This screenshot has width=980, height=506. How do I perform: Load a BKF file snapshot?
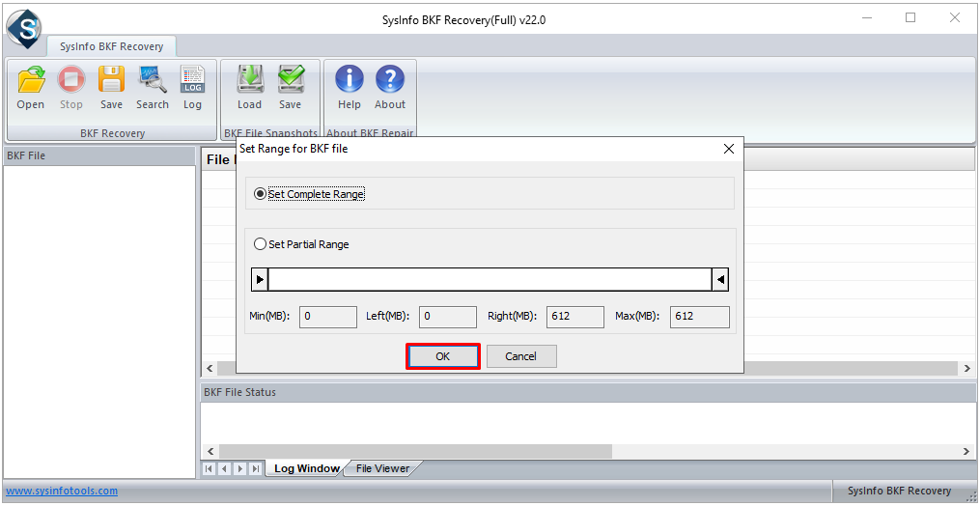(249, 88)
